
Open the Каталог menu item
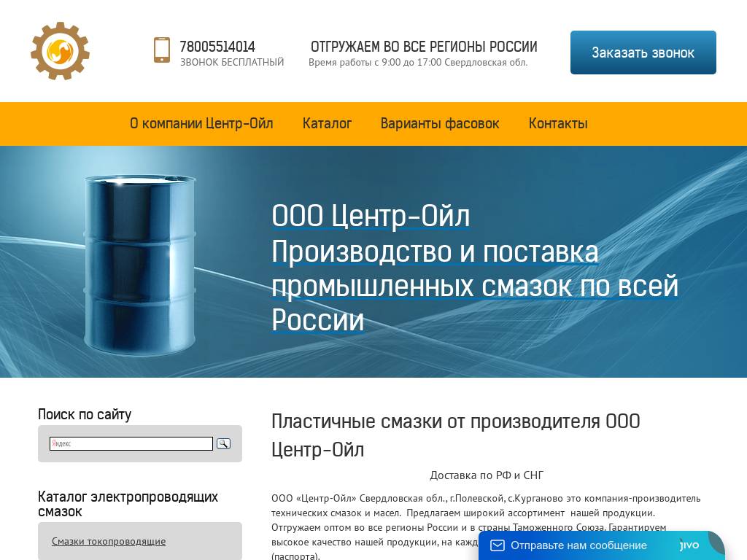[327, 123]
